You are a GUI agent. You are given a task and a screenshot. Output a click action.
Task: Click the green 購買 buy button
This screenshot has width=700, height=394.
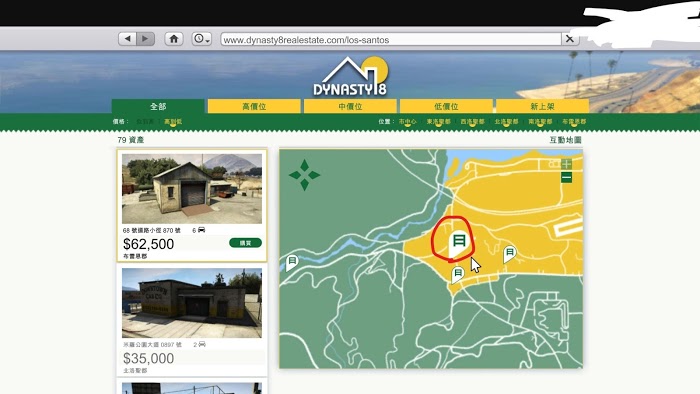point(245,243)
